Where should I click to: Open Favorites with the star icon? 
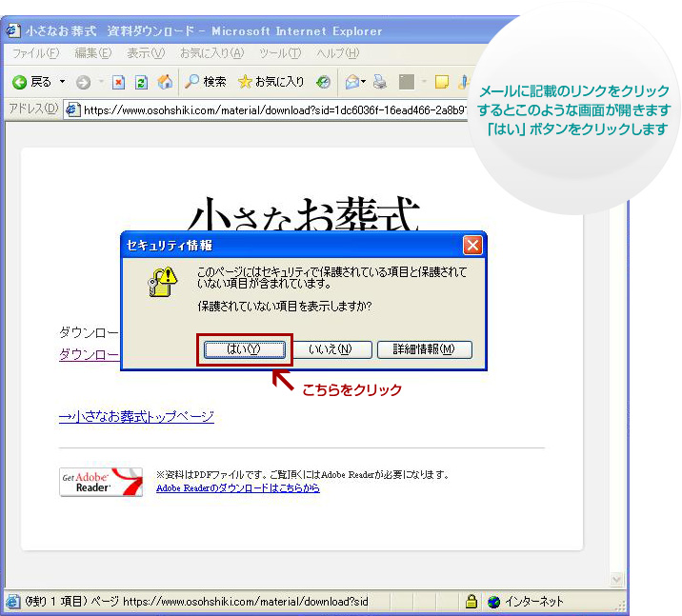pos(245,81)
